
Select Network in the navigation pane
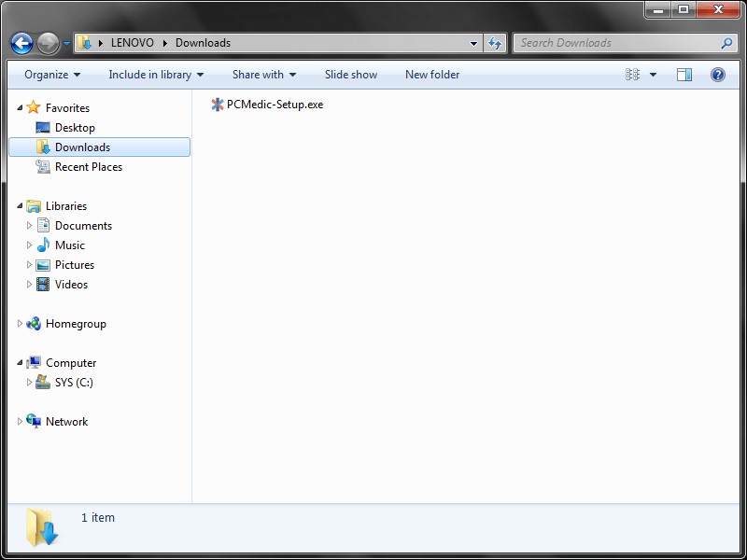click(66, 422)
